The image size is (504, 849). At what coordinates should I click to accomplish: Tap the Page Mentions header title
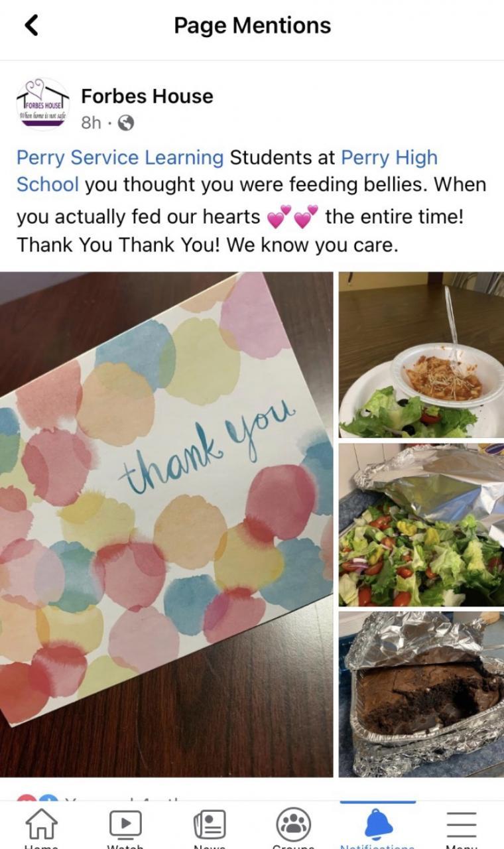pos(252,26)
